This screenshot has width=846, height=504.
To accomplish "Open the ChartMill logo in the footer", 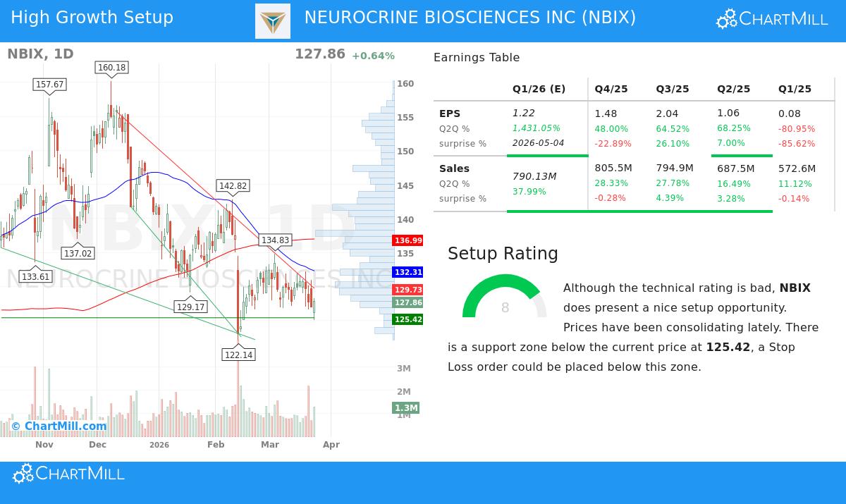I will coord(68,474).
